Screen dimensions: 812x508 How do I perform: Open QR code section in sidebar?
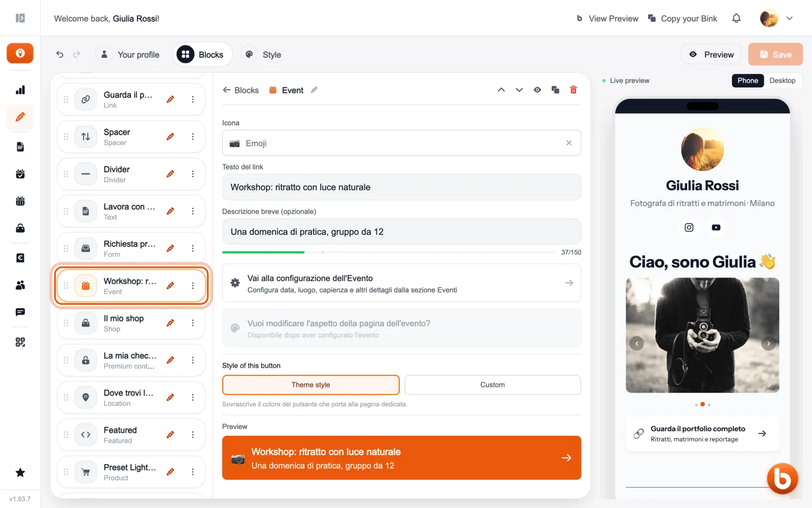point(20,342)
